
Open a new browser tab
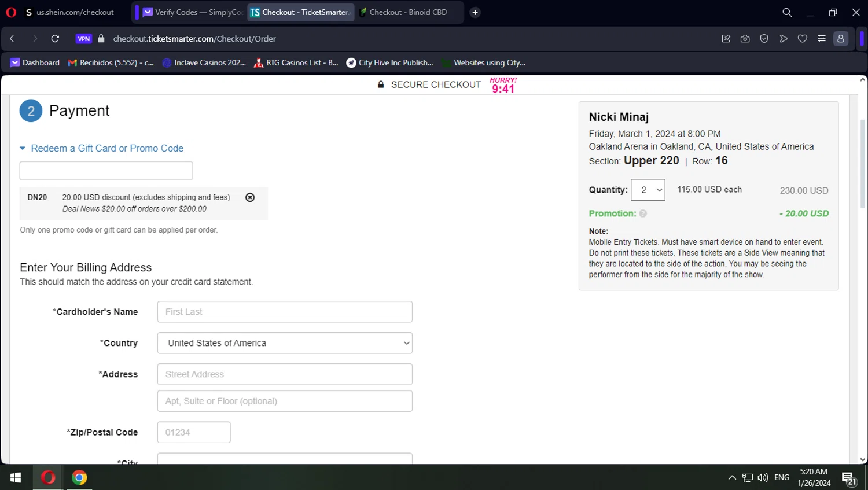[475, 12]
